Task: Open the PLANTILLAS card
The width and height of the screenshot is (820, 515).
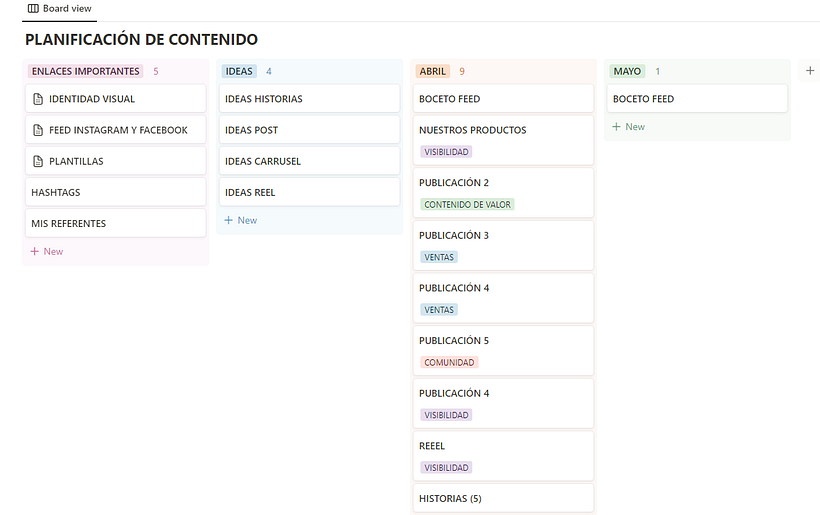Action: coord(116,161)
